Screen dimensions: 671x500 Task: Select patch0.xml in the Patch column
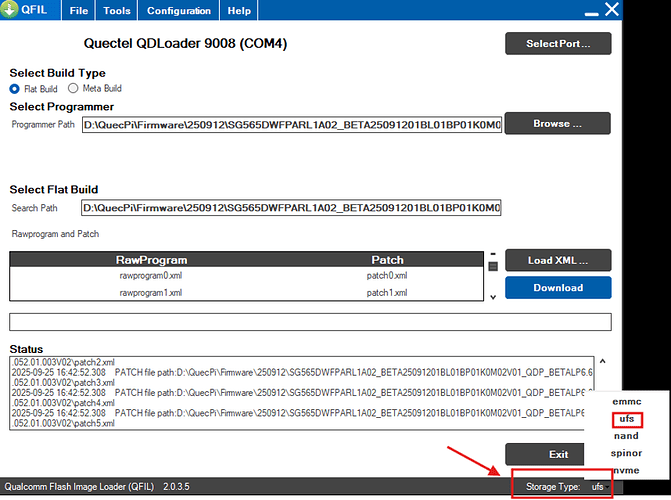point(387,276)
